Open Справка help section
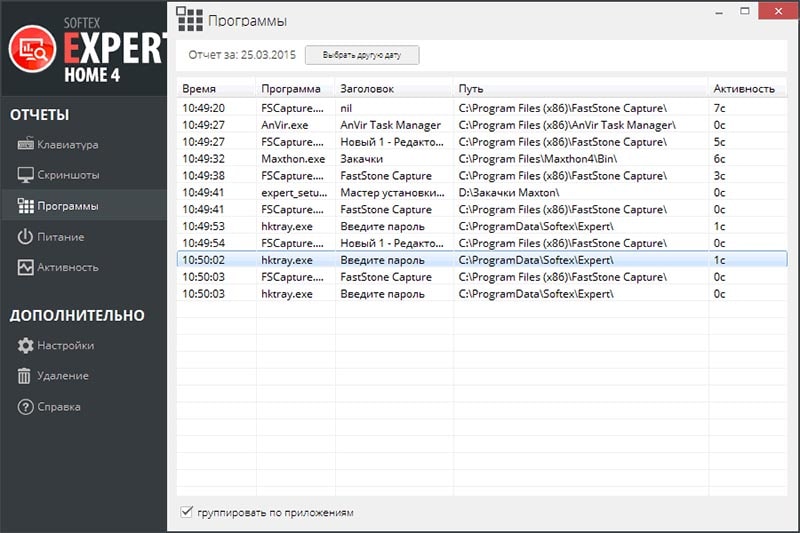Image resolution: width=800 pixels, height=533 pixels. pyautogui.click(x=59, y=407)
